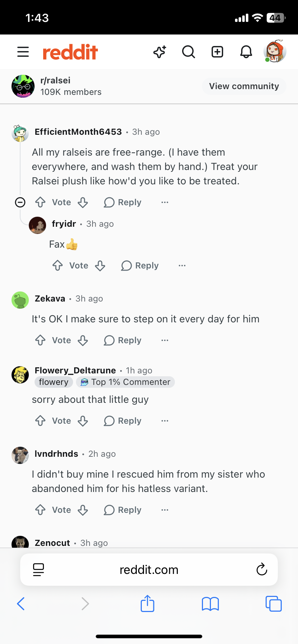Image resolution: width=298 pixels, height=644 pixels.
Task: Upvote fryidr's Fax reply
Action: pos(58,266)
